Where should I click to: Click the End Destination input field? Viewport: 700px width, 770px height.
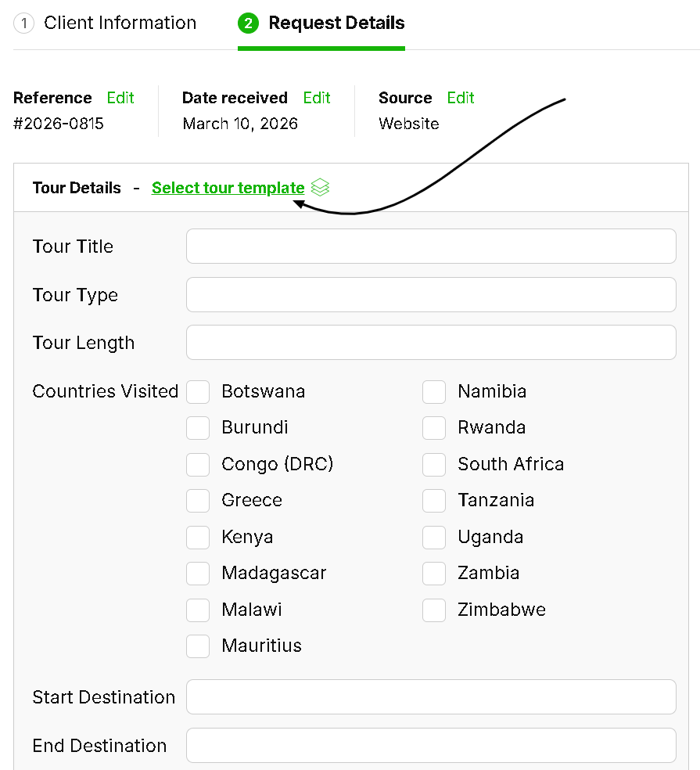tap(431, 746)
